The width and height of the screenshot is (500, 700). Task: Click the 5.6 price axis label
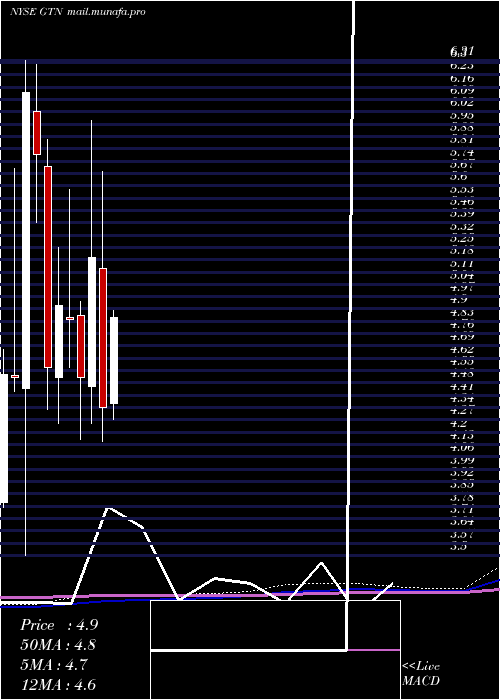(458, 177)
